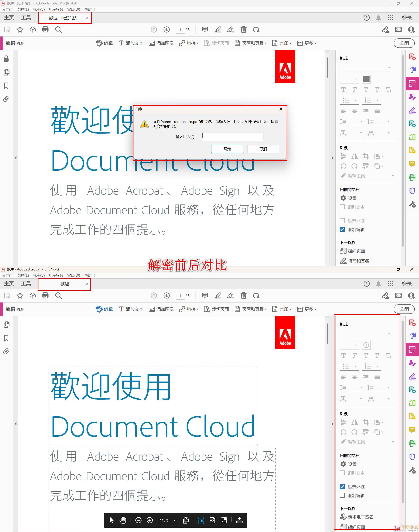Click the star bookmark icon in top window
The width and height of the screenshot is (419, 532).
point(20,30)
